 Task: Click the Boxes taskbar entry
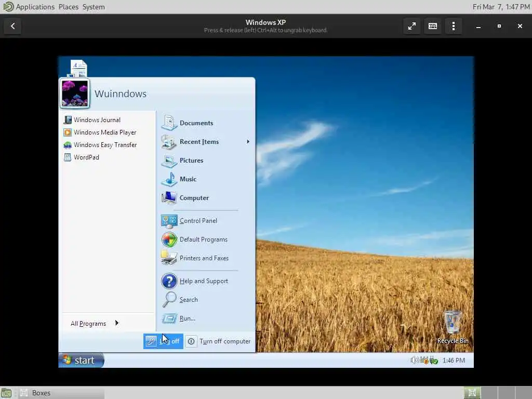point(61,393)
